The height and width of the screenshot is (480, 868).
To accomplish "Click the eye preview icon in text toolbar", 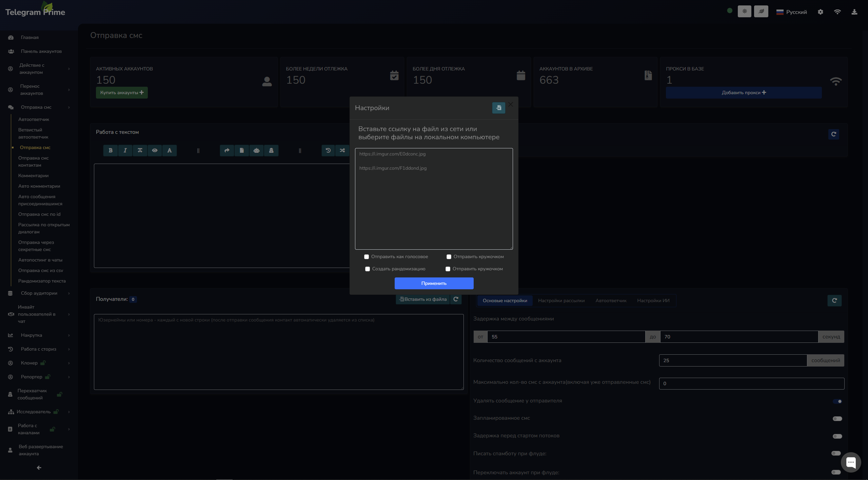I will coord(155,150).
